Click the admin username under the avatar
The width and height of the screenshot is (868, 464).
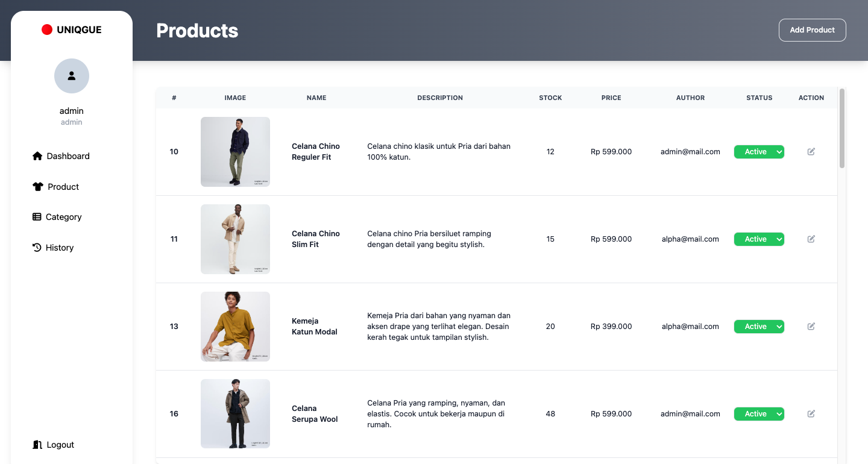tap(72, 111)
